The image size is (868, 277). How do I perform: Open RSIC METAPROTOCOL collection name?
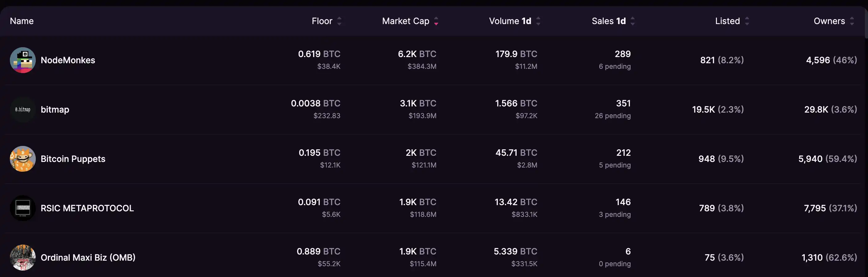pos(87,208)
